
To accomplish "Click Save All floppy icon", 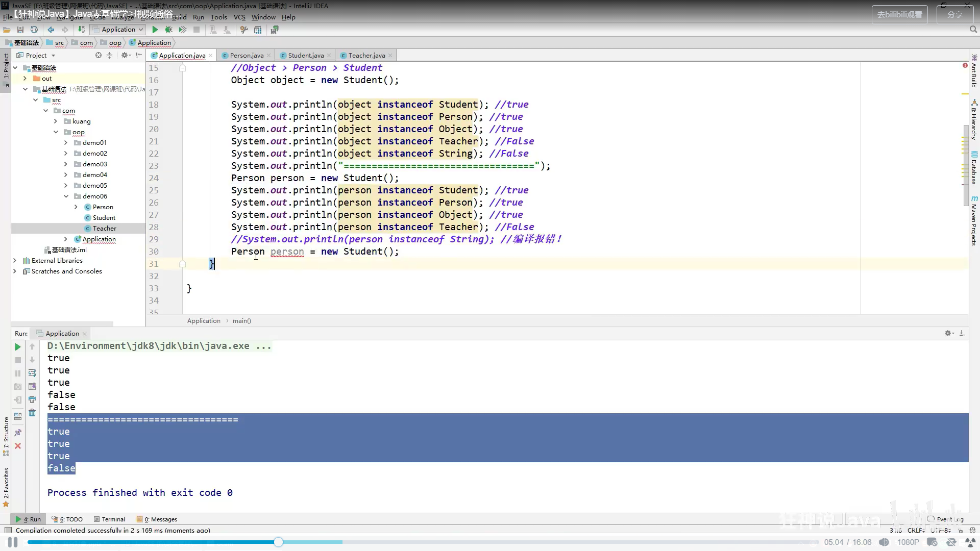I will pyautogui.click(x=20, y=30).
